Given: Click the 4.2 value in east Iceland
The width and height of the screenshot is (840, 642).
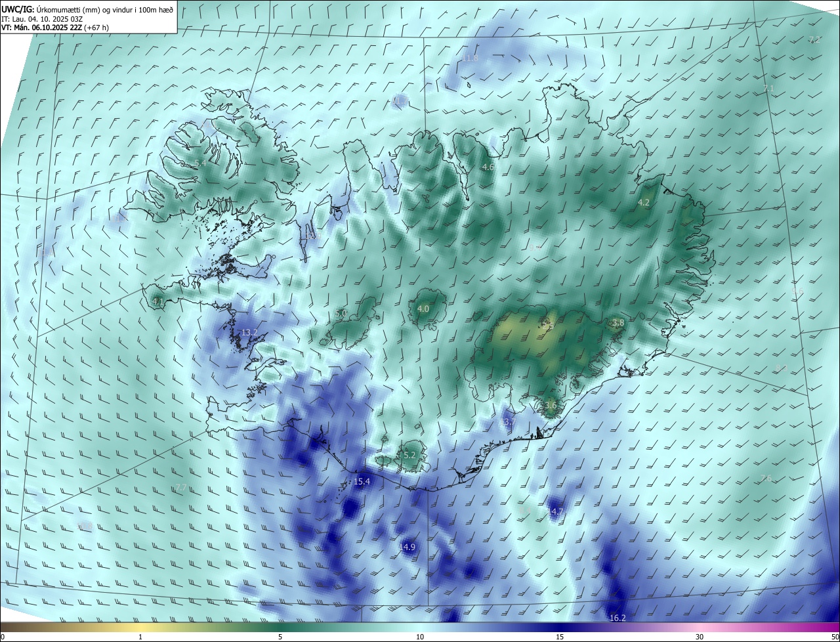Looking at the screenshot, I should (x=644, y=203).
